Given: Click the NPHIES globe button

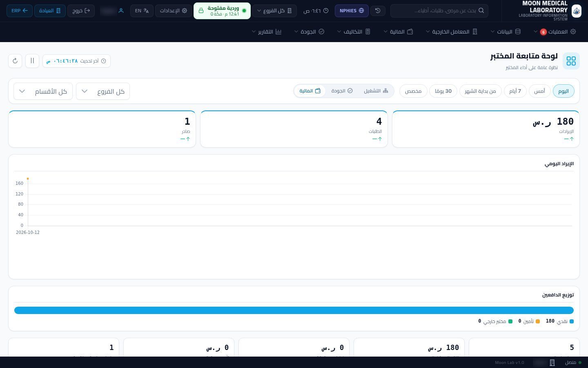Looking at the screenshot, I should tap(352, 11).
